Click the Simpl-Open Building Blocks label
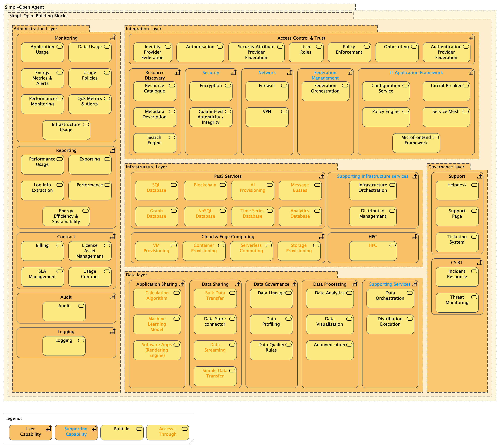Image resolution: width=500 pixels, height=448 pixels. 38,16
